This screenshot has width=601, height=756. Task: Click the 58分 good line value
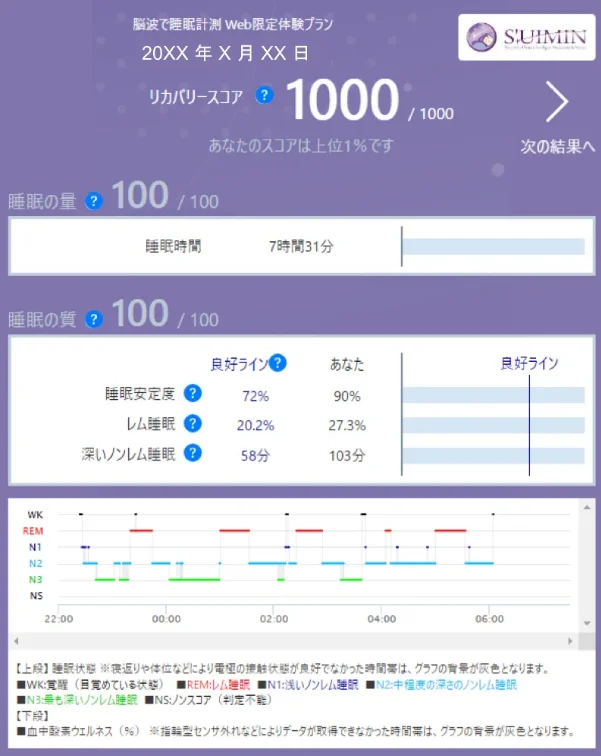pos(255,456)
